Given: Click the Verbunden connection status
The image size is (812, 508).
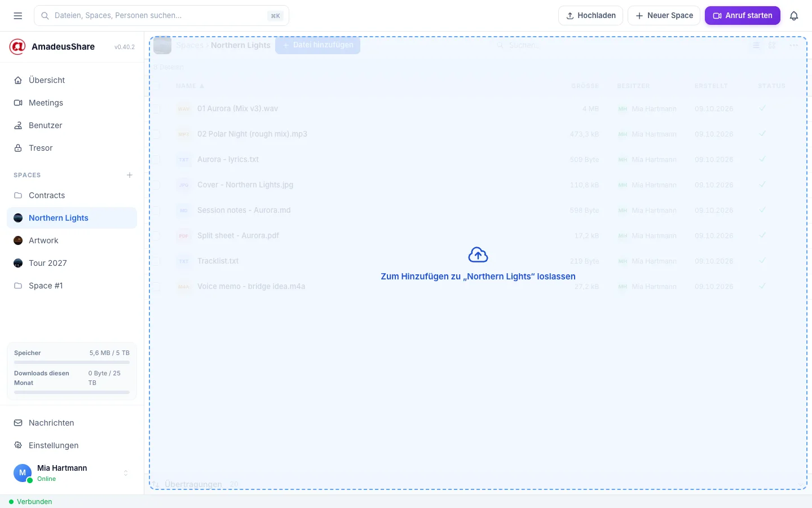Looking at the screenshot, I should pos(30,502).
